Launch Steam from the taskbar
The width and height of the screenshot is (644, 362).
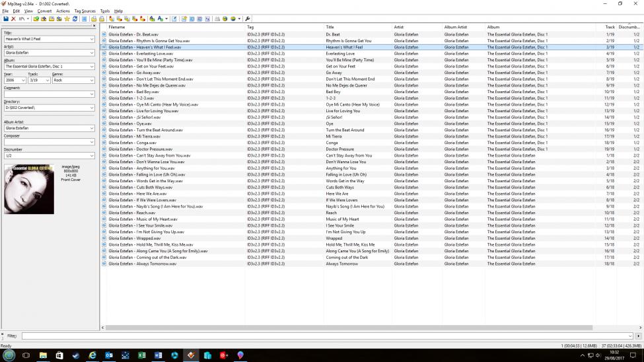[x=75, y=355]
